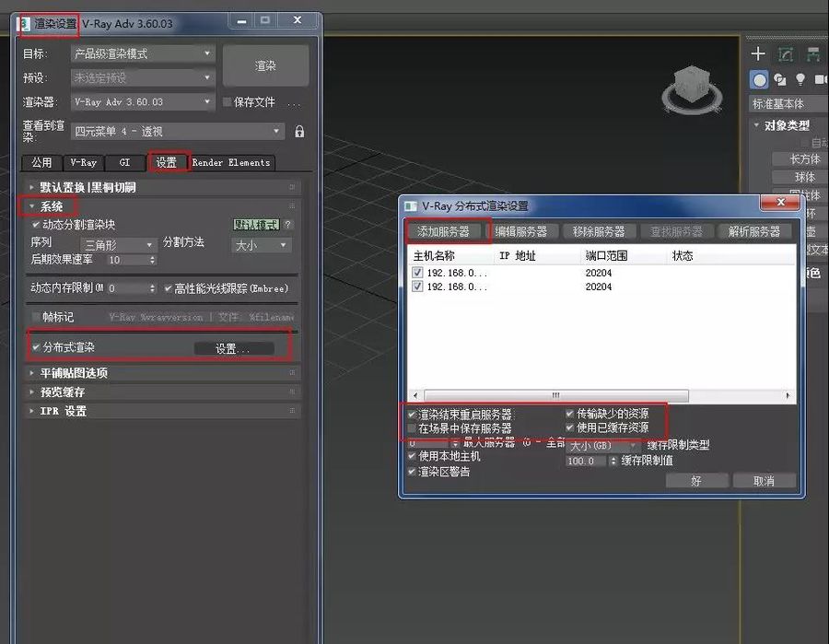Image resolution: width=829 pixels, height=644 pixels.
Task: Open the view to render dropdown
Action: 178,131
